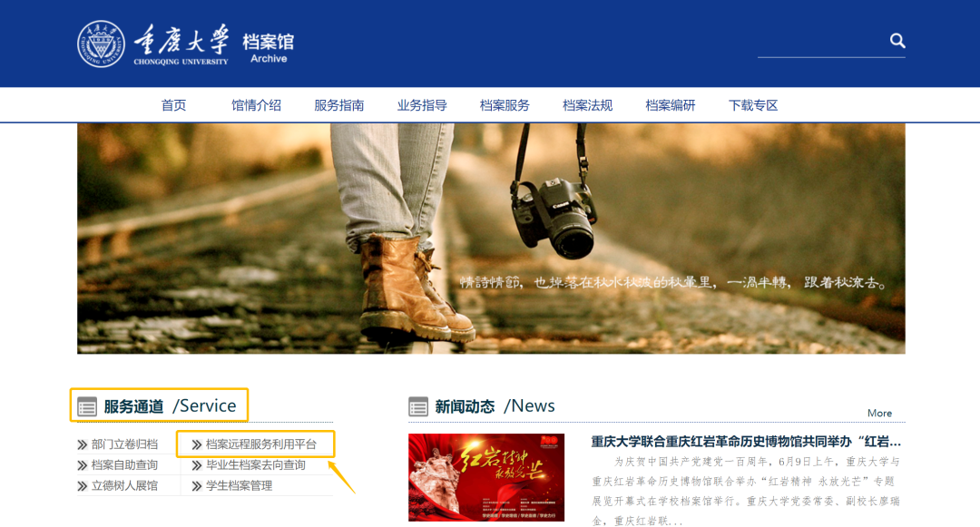Open the 重庆大学联合重庆红岩革命历史博物馆 news headline
Image resolution: width=980 pixels, height=527 pixels.
pyautogui.click(x=746, y=442)
